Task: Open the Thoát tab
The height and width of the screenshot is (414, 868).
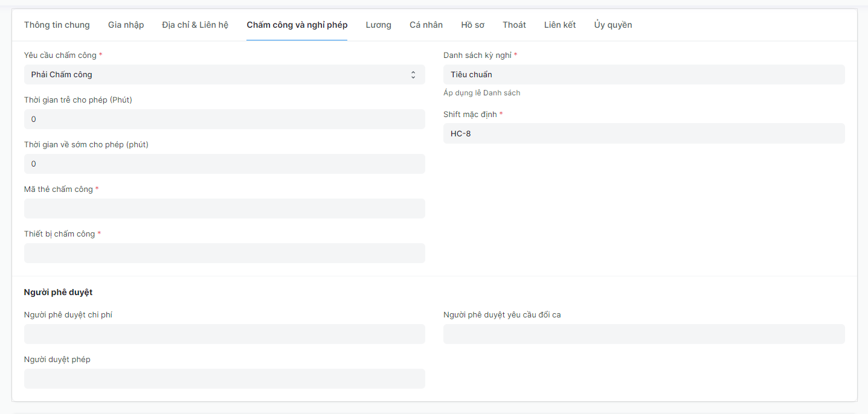Action: pos(514,25)
